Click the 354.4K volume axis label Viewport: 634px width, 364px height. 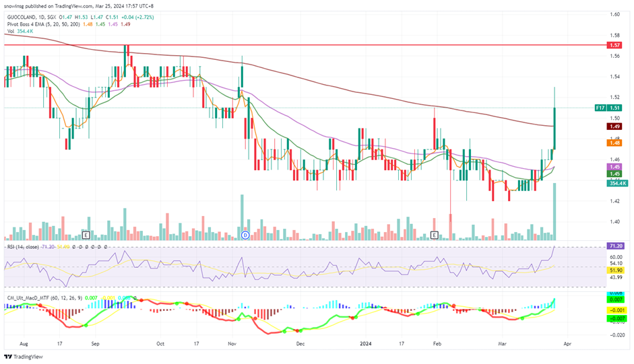click(617, 184)
